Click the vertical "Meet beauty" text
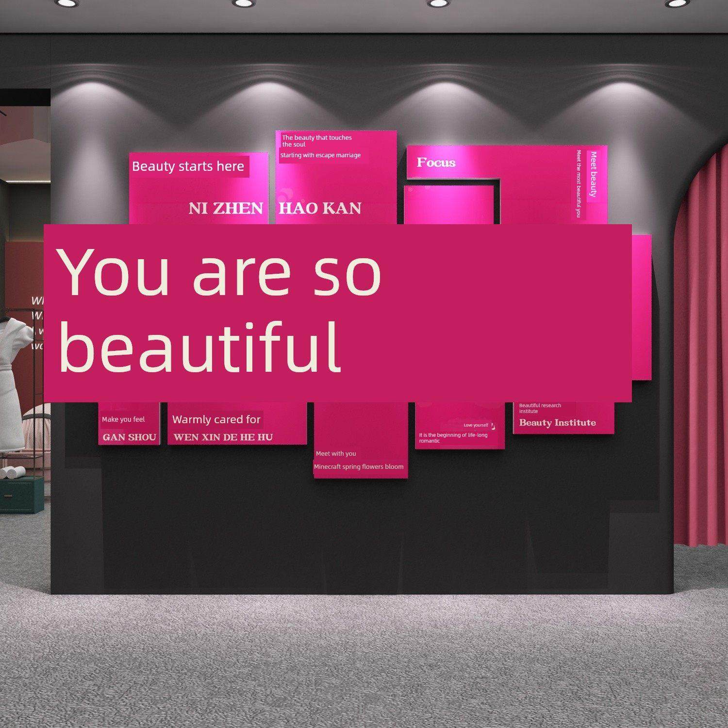The width and height of the screenshot is (728, 728). [x=593, y=174]
